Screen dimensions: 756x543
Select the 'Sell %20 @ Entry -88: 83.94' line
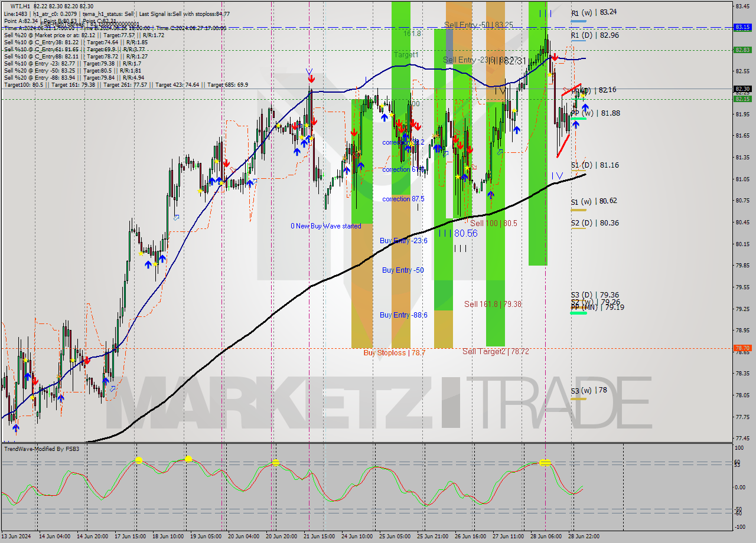tap(74, 78)
